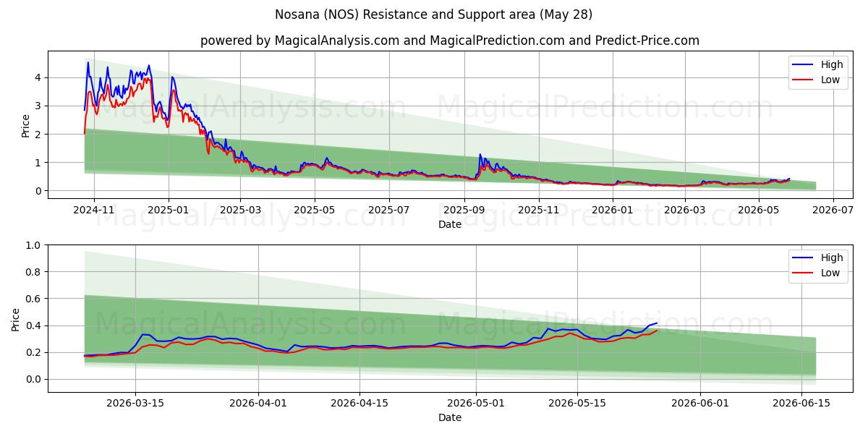Click the '1.0' y-axis tick on bottom chart
Screen dimensions: 868x434
point(33,245)
